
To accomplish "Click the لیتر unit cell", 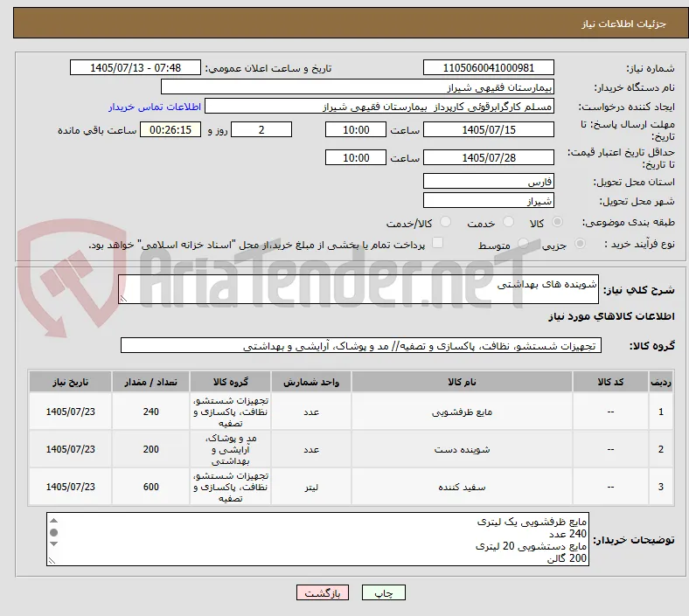I will coord(311,487).
